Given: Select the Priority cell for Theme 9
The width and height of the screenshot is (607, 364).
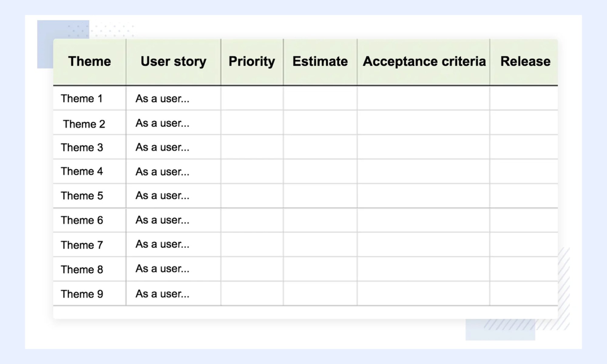Looking at the screenshot, I should pos(252,294).
